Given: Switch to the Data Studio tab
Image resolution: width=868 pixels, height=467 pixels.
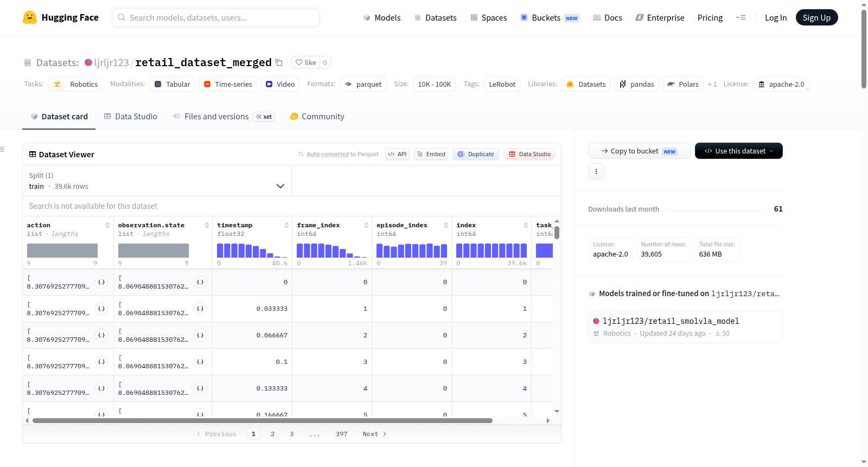Looking at the screenshot, I should pos(131,117).
